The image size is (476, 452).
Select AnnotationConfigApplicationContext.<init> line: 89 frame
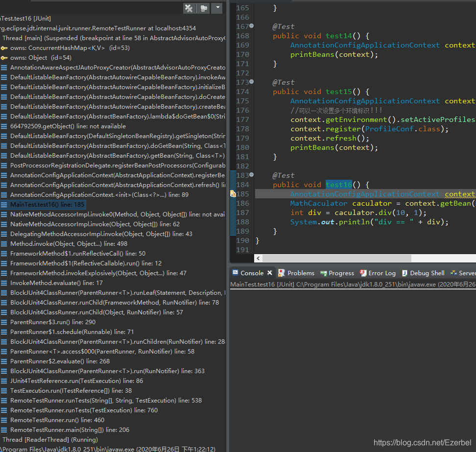coord(99,195)
